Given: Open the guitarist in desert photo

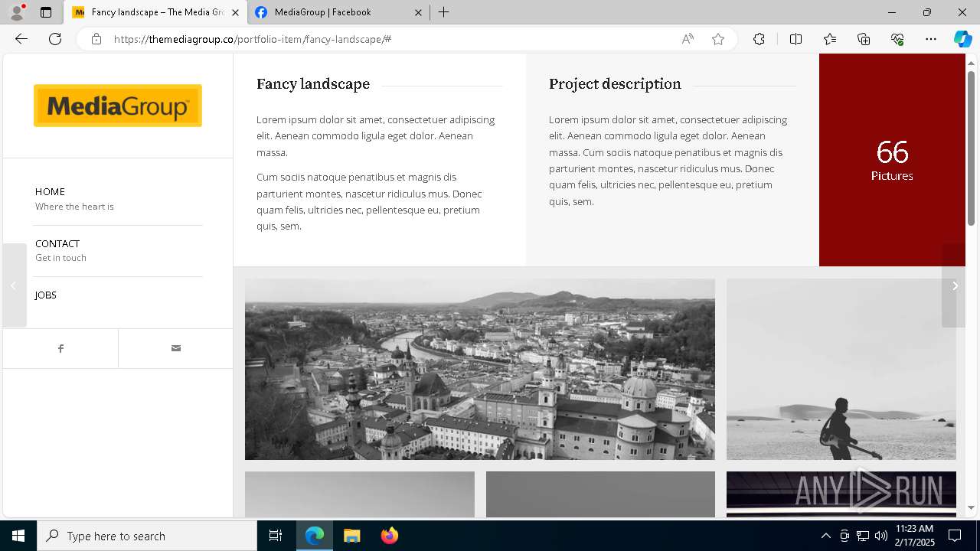Looking at the screenshot, I should point(841,369).
